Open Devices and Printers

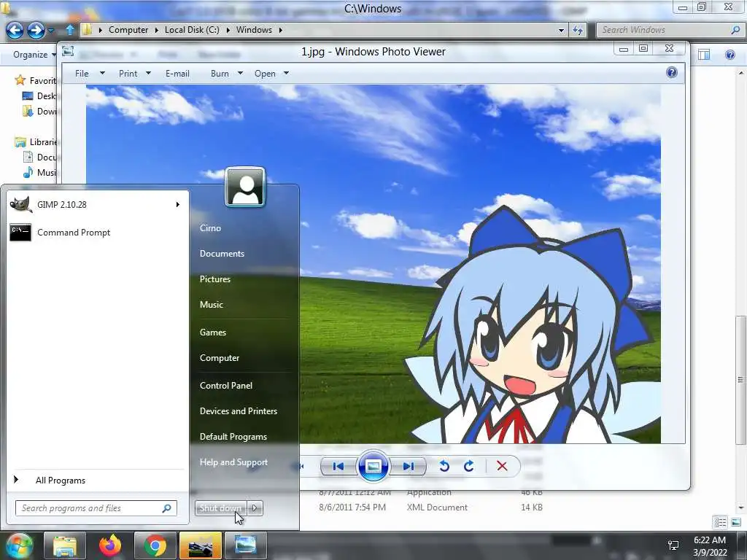[239, 411]
